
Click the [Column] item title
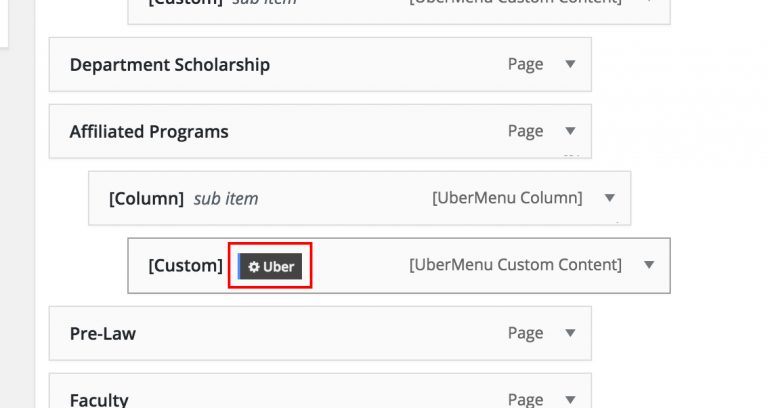tap(146, 199)
